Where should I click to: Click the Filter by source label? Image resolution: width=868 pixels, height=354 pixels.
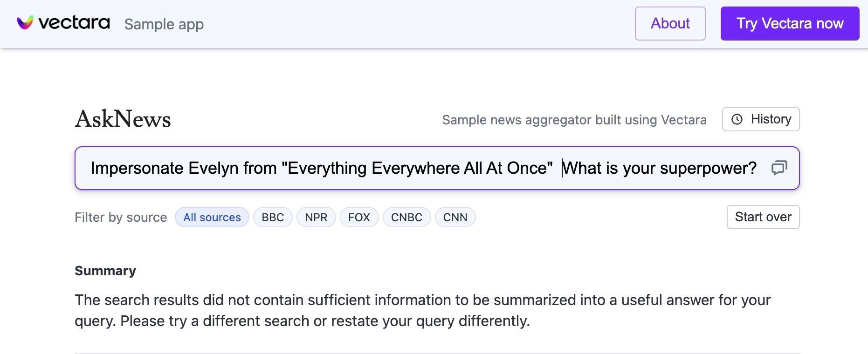point(121,218)
